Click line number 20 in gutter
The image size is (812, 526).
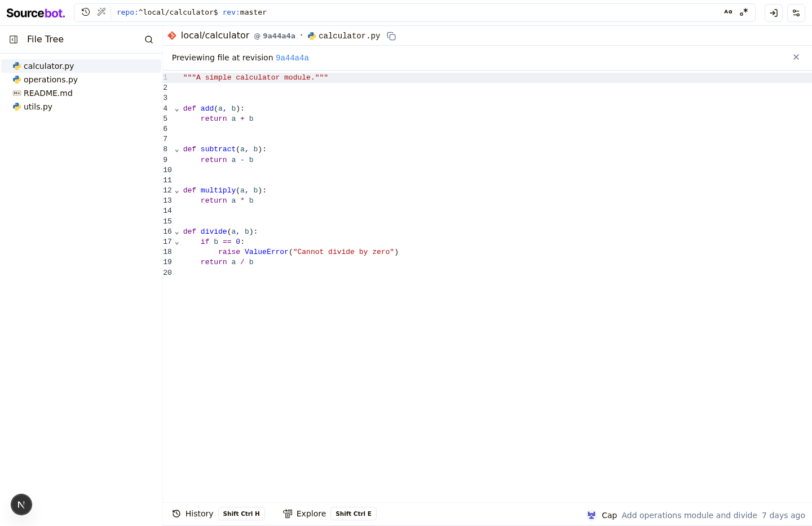coord(167,273)
